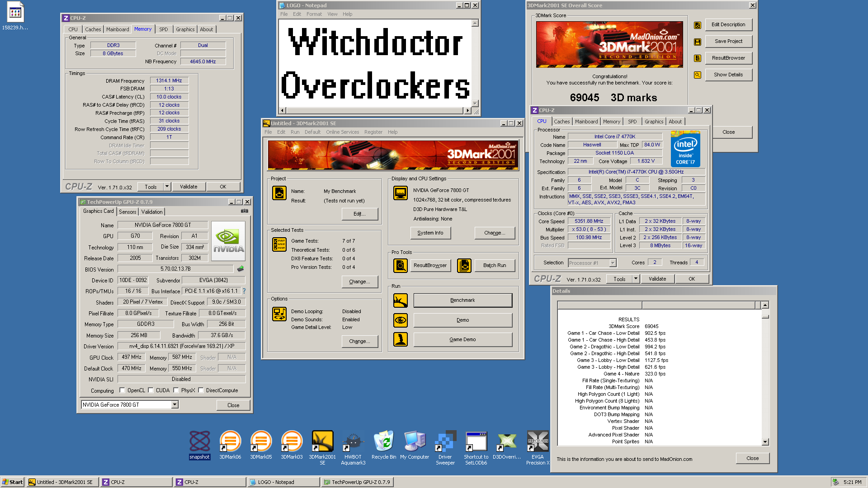The width and height of the screenshot is (868, 488).
Task: Open the Validation tab in GPU-Z
Action: 152,212
